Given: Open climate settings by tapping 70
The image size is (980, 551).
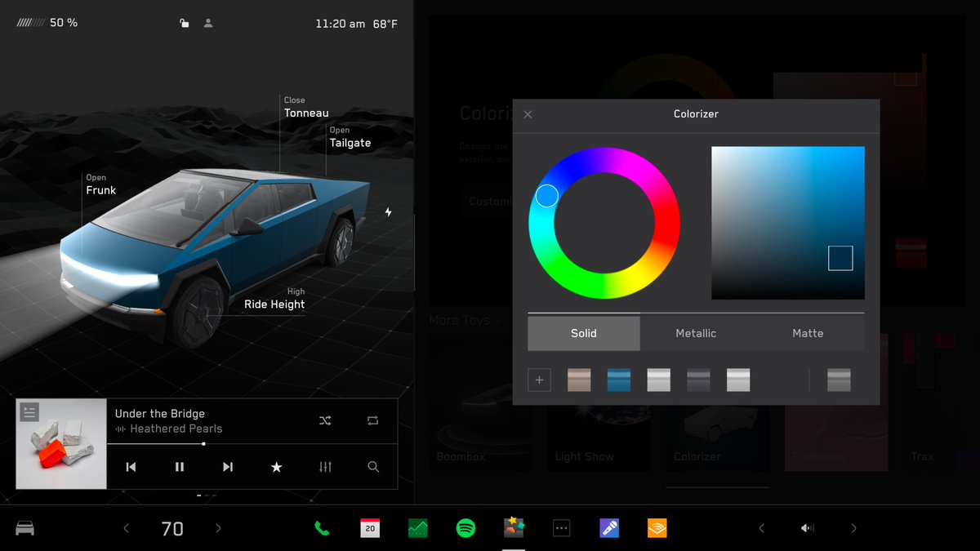Looking at the screenshot, I should point(172,529).
